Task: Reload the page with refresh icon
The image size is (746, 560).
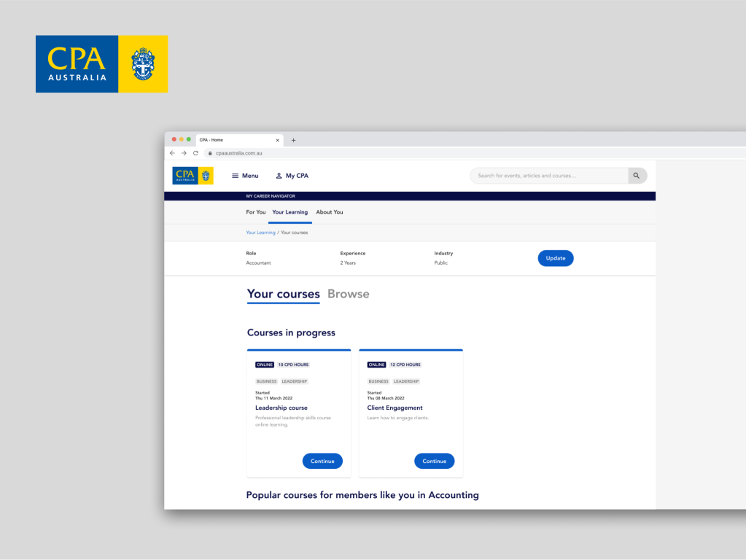Action: pos(195,153)
